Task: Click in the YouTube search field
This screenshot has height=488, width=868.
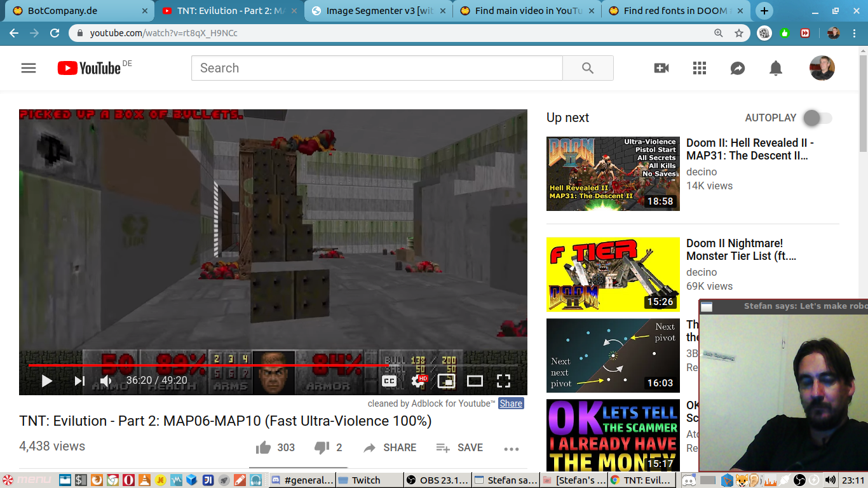Action: tap(376, 68)
